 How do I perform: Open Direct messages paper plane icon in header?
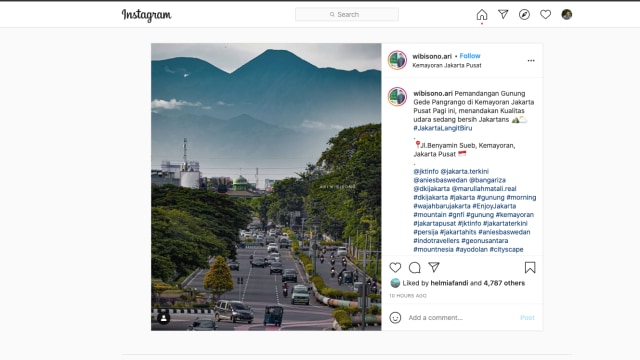(503, 14)
